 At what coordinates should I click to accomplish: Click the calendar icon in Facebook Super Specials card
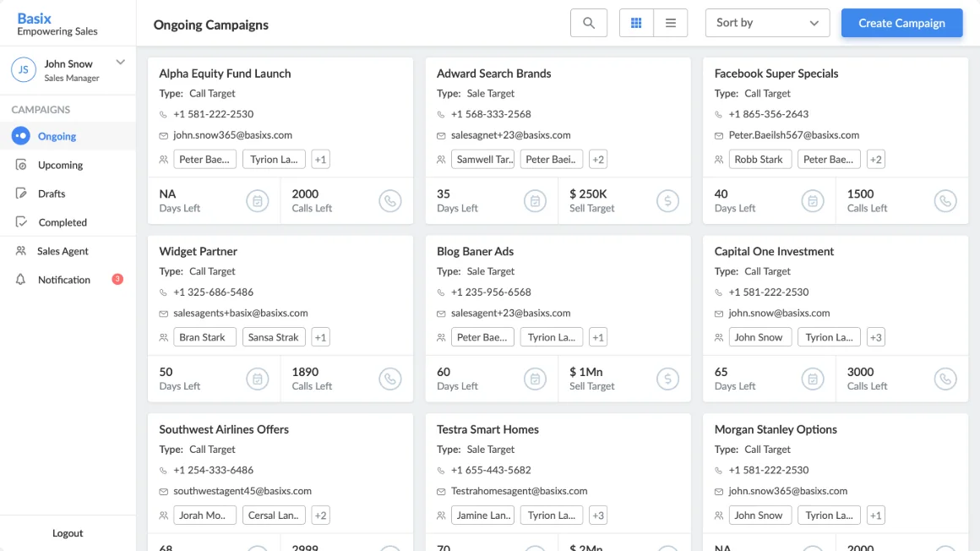click(x=813, y=201)
